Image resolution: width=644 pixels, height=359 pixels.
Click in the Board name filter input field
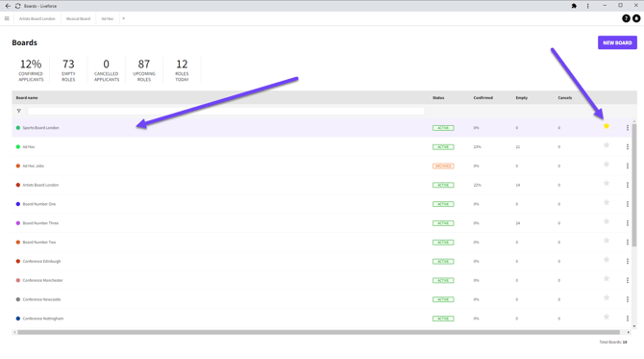coord(226,111)
